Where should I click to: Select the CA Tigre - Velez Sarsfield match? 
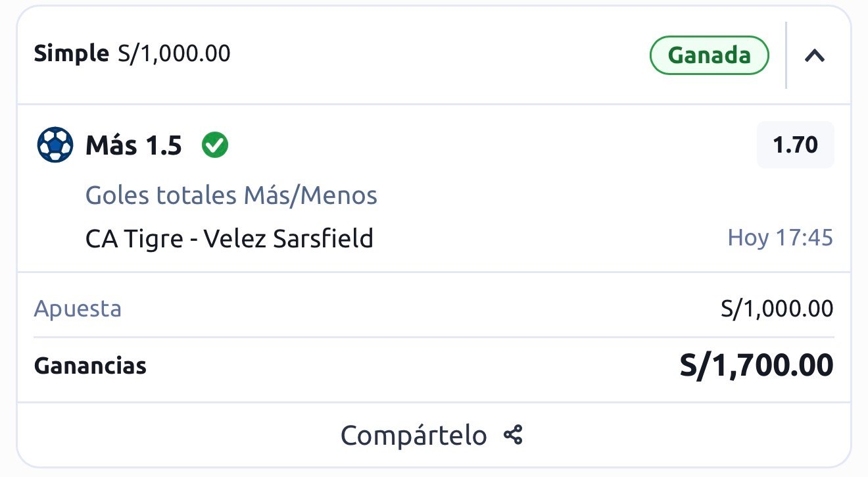[229, 238]
